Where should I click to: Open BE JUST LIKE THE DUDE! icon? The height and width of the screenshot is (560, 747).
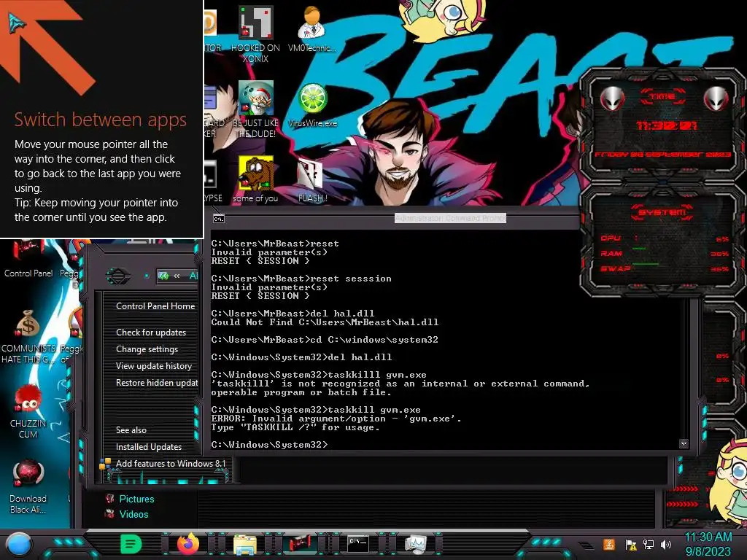(256, 109)
